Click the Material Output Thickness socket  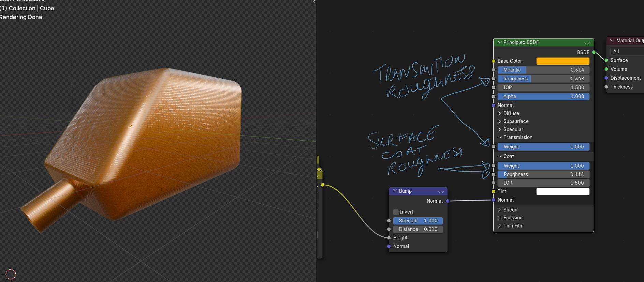coord(606,87)
